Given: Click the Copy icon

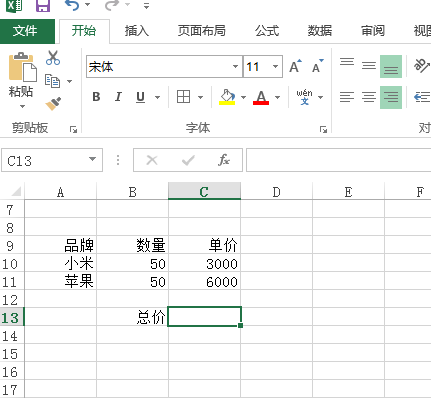Looking at the screenshot, I should 53,81.
